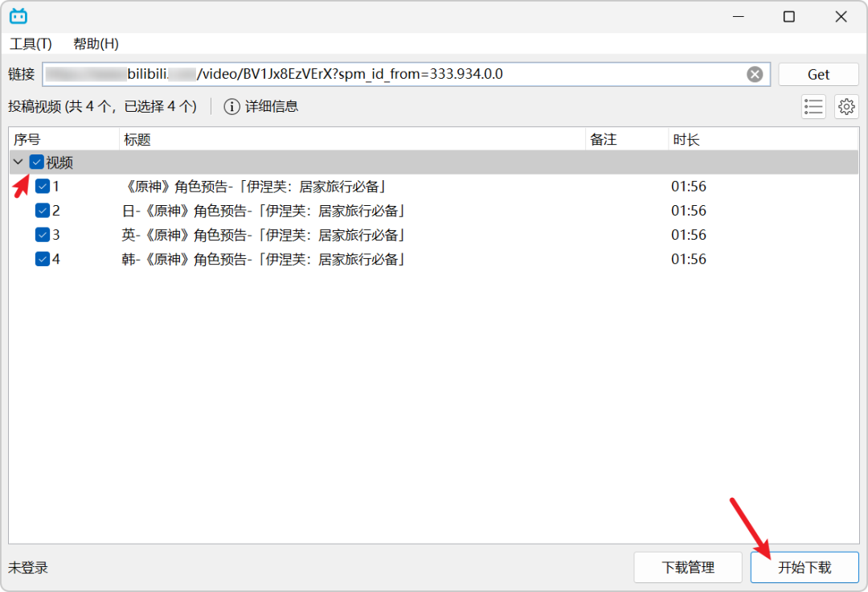The image size is (868, 592).
Task: Click the info icon beside 详细信息
Action: point(232,106)
